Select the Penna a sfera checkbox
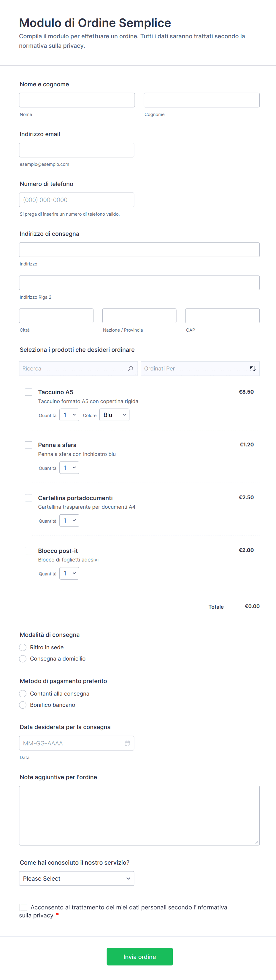This screenshot has width=276, height=980. 28,445
